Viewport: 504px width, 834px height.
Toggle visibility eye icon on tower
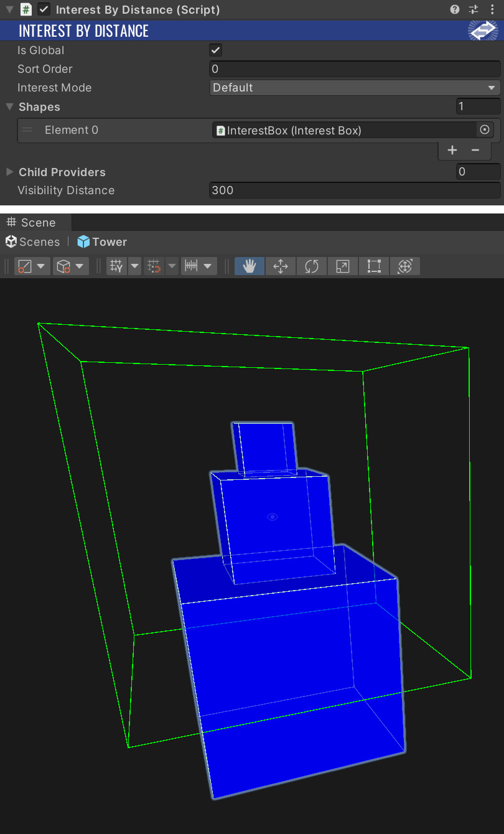click(x=272, y=517)
